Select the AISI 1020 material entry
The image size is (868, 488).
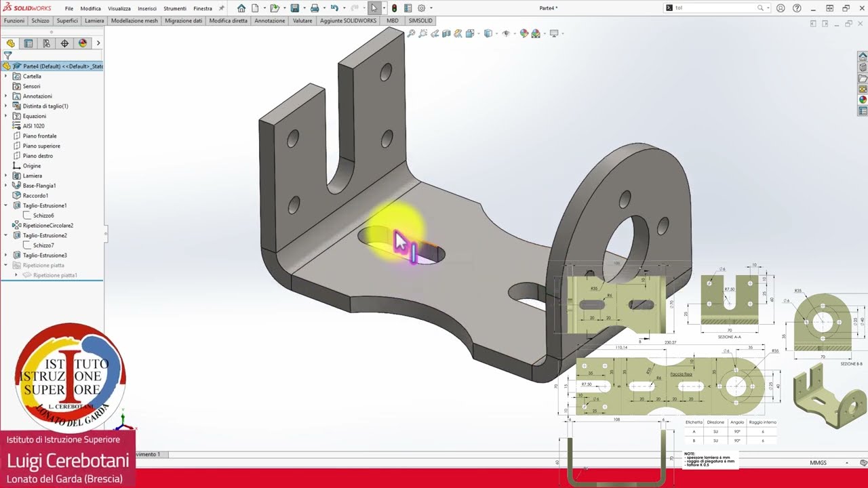click(x=33, y=126)
